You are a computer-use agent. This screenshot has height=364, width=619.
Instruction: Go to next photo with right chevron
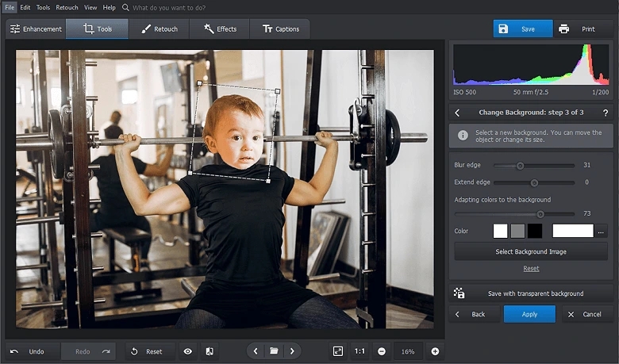click(x=292, y=351)
